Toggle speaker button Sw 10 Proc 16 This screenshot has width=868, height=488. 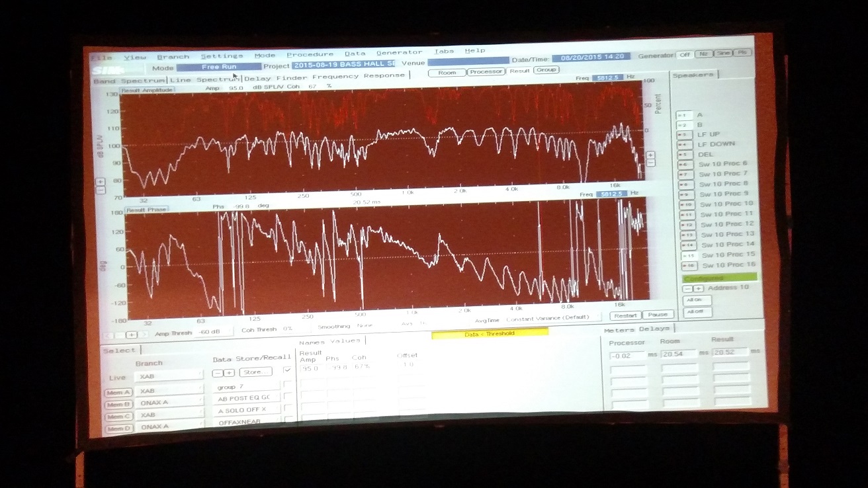point(689,266)
